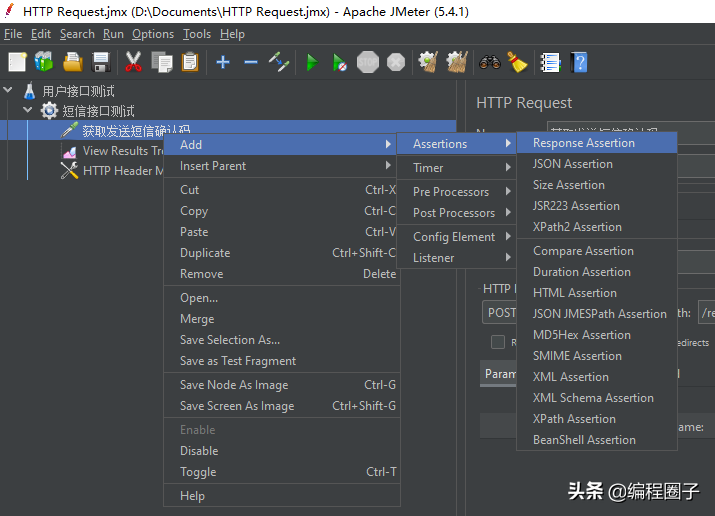The height and width of the screenshot is (516, 715).
Task: Click Duplicate in the context menu
Action: tap(282, 253)
